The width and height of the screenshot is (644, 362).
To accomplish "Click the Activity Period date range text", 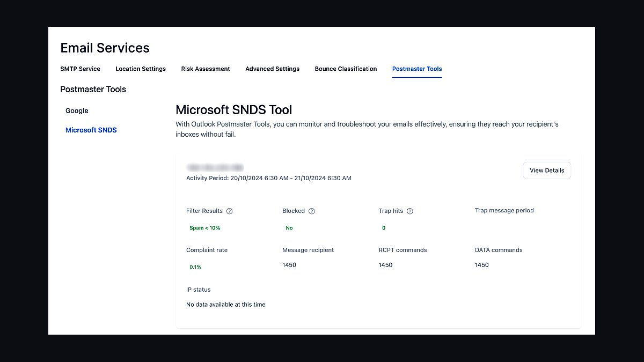I will click(269, 178).
